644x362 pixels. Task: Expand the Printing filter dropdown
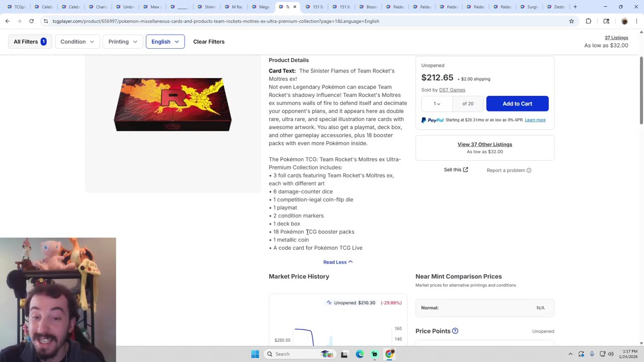click(x=123, y=42)
